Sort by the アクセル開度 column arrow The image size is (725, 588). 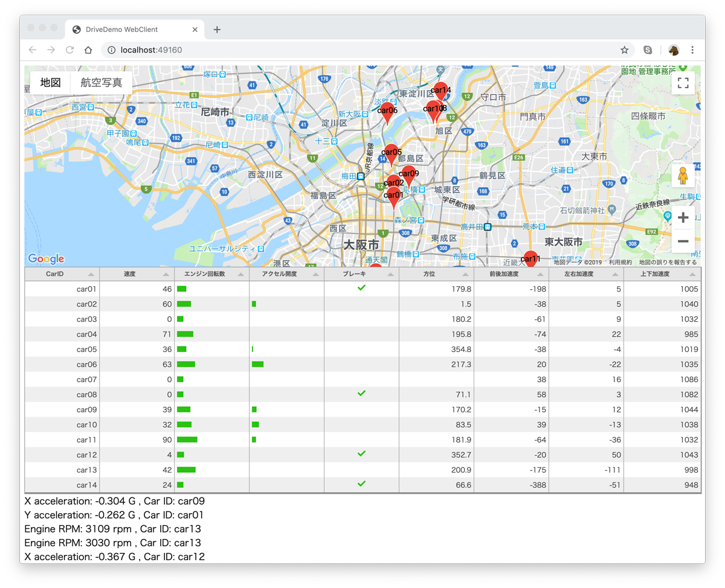315,275
